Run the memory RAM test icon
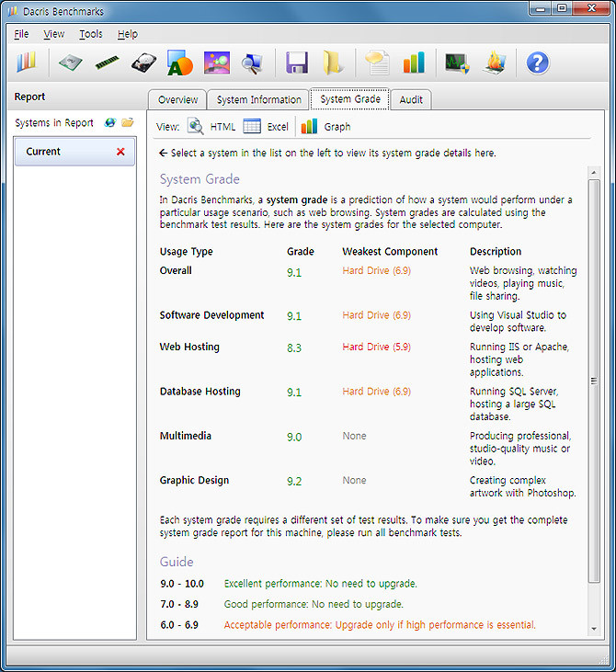The image size is (616, 672). pos(107,63)
